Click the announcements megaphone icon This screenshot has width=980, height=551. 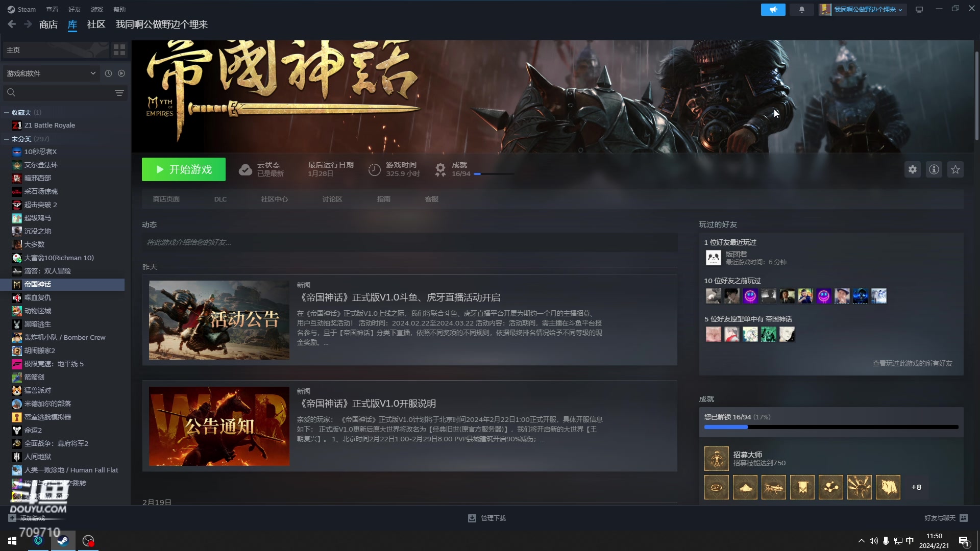pos(773,10)
